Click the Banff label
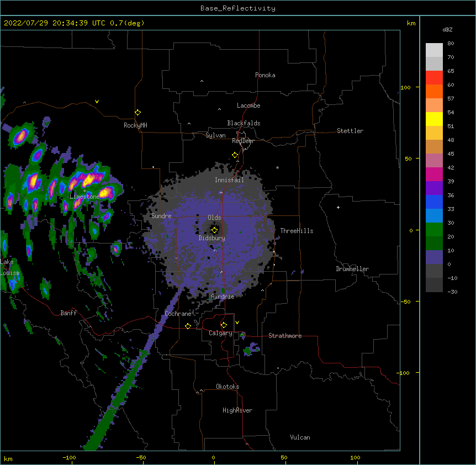The image size is (476, 465). click(68, 313)
